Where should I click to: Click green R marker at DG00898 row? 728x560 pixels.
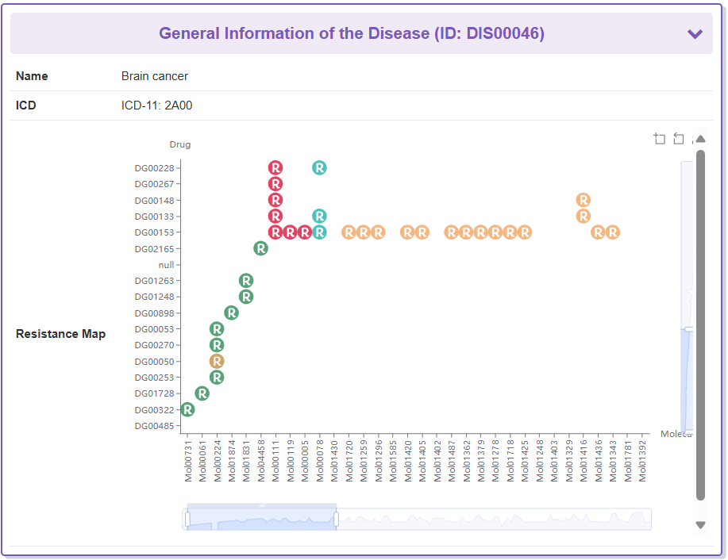pos(231,313)
